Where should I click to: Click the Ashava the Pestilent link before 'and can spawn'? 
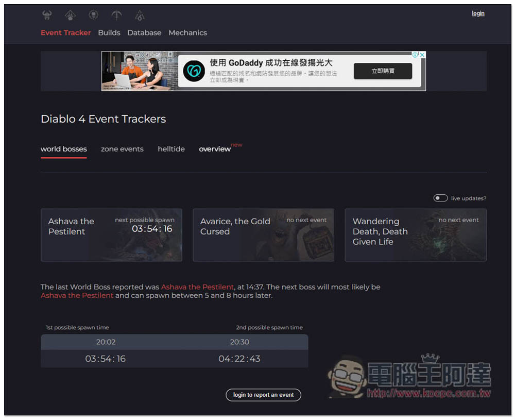pos(77,295)
